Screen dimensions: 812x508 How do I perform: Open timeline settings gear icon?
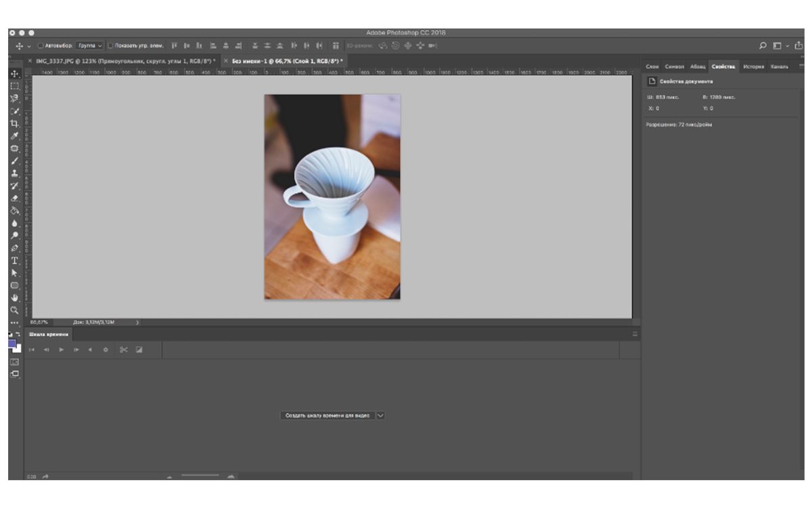tap(105, 350)
